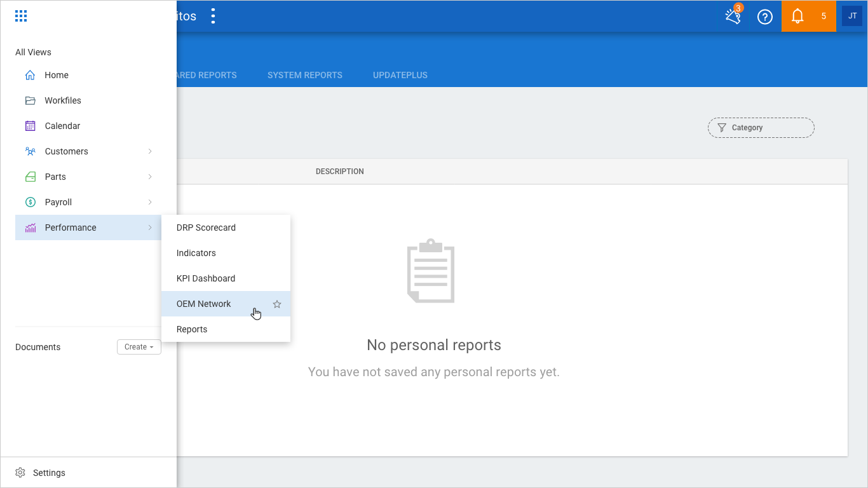
Task: Open the JT user avatar menu
Action: tap(852, 16)
